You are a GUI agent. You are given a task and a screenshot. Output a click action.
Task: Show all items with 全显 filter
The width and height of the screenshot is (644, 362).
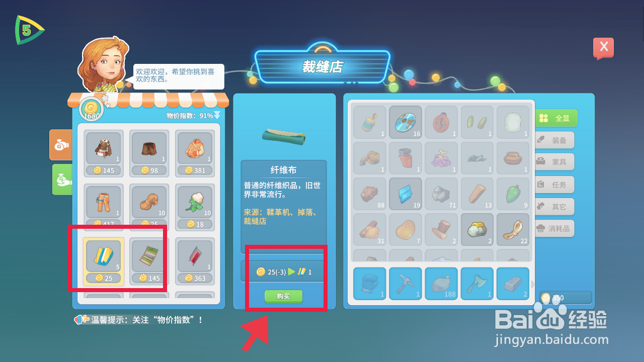pyautogui.click(x=555, y=118)
